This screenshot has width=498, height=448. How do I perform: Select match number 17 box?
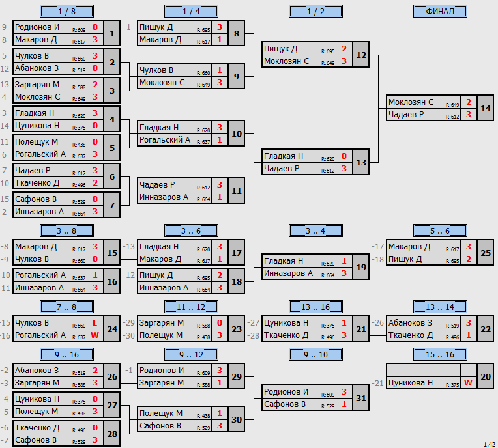tap(237, 253)
